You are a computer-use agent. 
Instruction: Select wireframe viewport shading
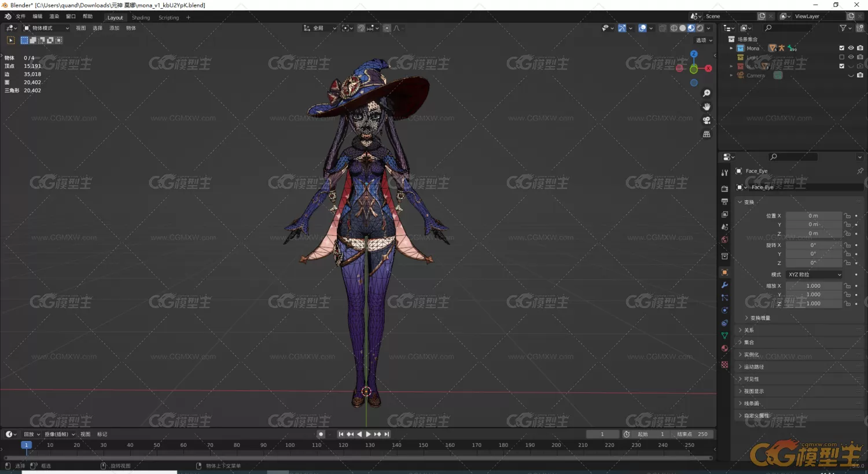[x=674, y=28]
